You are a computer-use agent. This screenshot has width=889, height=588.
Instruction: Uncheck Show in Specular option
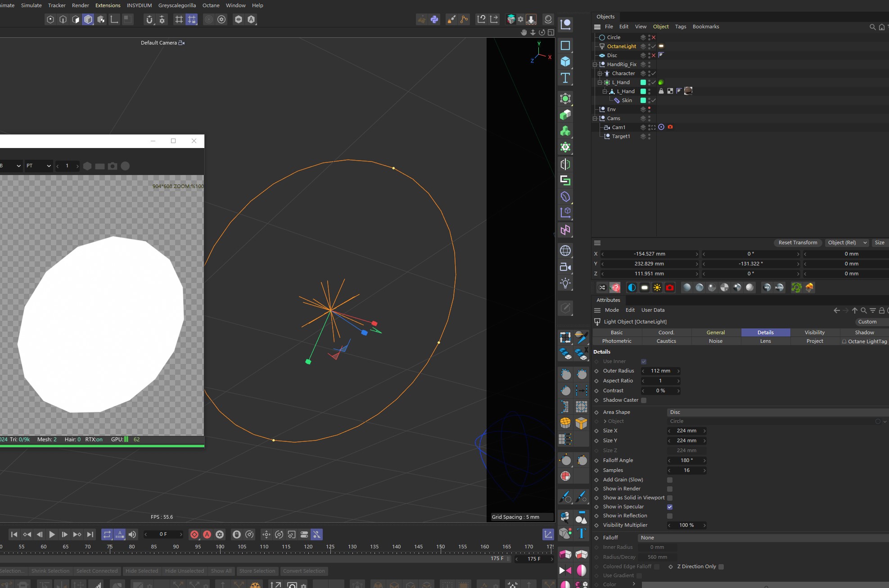tap(670, 507)
